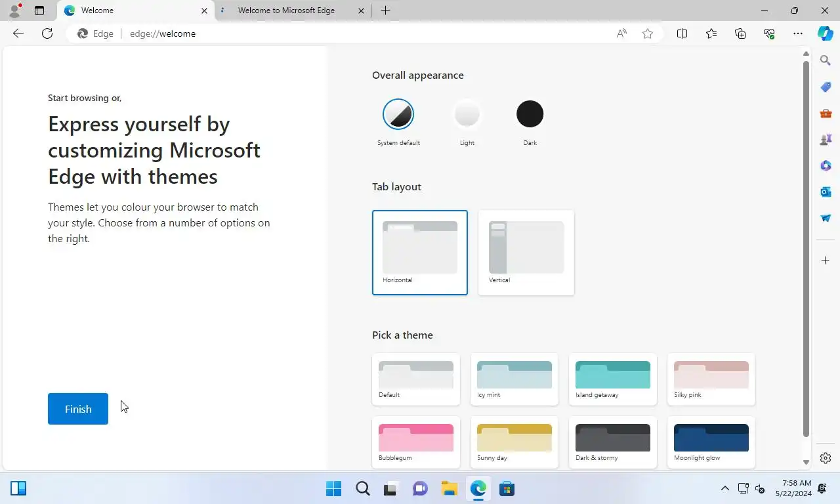Open sidebar Search icon
Viewport: 840px width, 504px height.
[826, 60]
